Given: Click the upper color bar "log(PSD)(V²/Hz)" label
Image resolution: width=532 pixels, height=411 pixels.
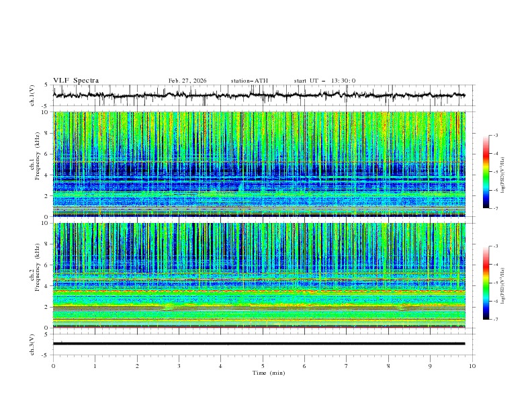Looking at the screenshot, I should [x=503, y=175].
